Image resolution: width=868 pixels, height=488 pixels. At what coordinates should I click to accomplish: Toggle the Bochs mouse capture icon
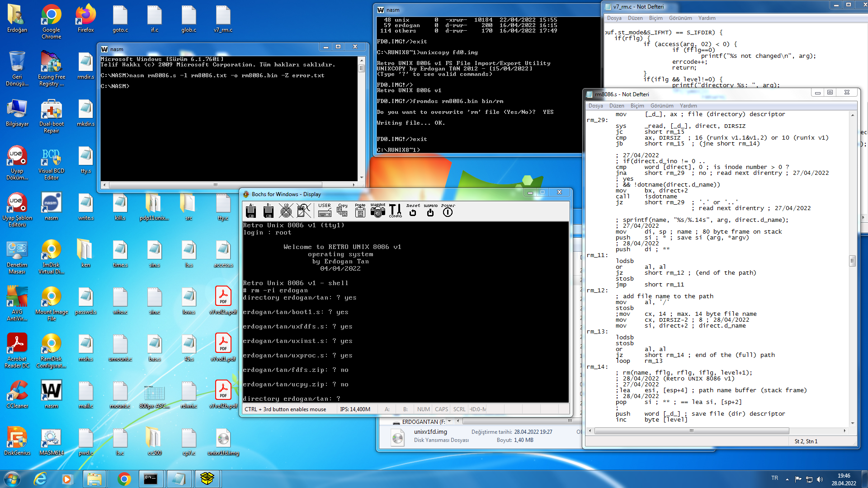coord(304,211)
